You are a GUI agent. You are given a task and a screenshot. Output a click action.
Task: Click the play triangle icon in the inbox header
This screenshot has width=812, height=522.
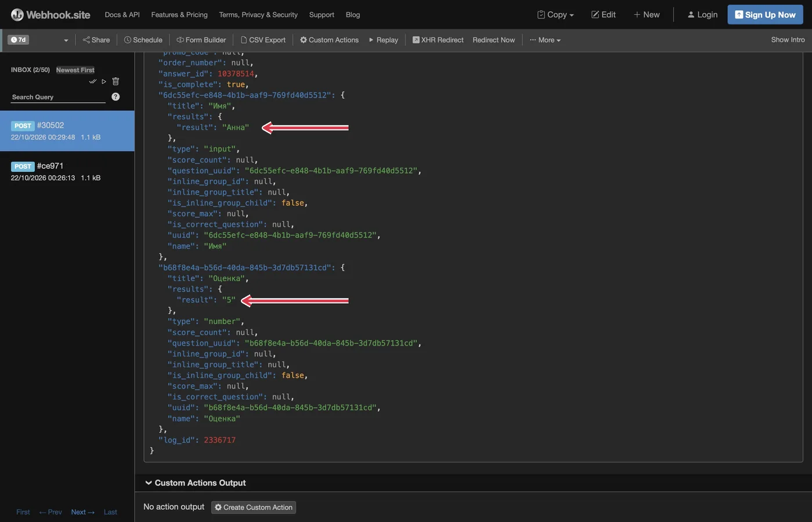pyautogui.click(x=104, y=81)
